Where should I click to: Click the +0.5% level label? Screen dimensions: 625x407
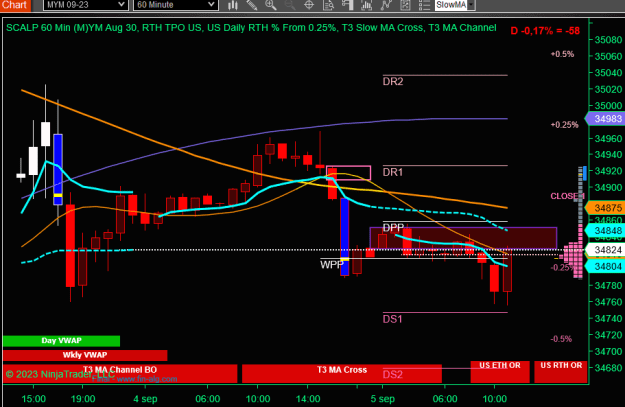[x=562, y=54]
